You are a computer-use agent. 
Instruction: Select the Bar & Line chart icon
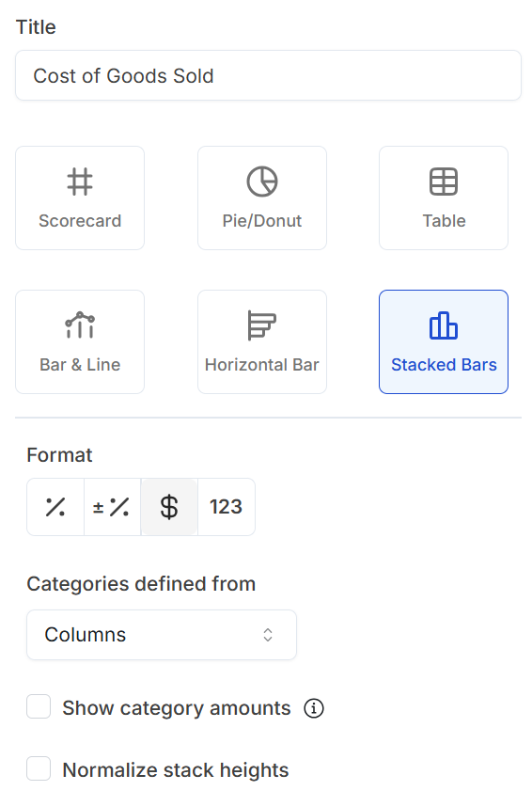(x=80, y=325)
